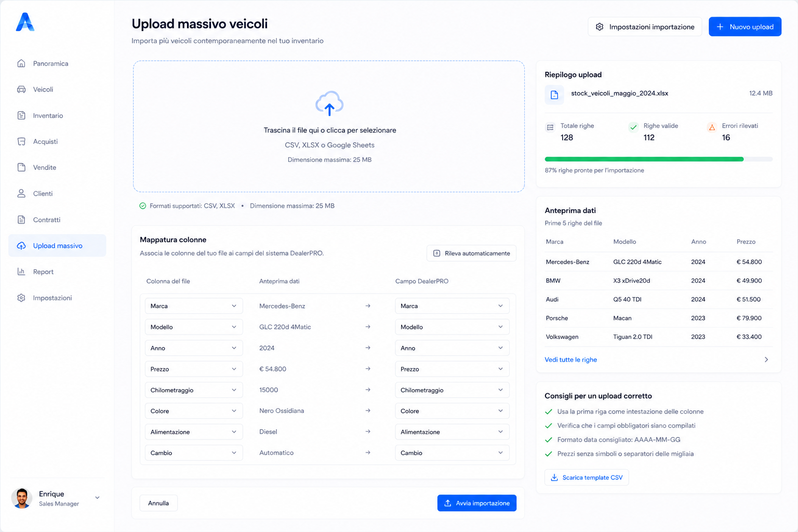Click the Acquisti cart icon in sidebar
798x532 pixels.
[x=21, y=141]
